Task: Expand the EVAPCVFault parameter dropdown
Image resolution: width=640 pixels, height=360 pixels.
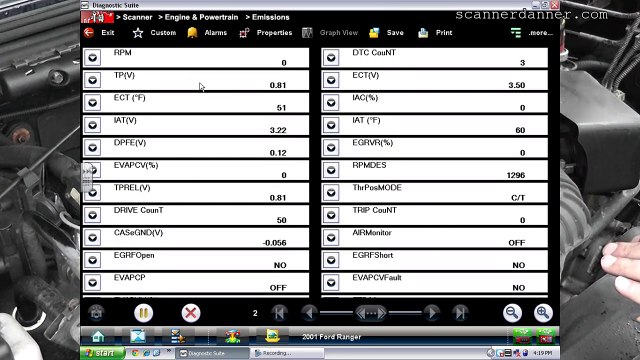Action: pos(331,282)
